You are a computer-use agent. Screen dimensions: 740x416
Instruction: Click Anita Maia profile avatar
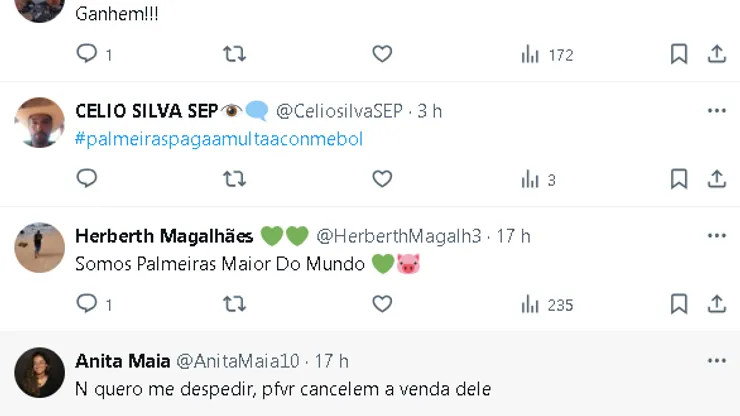point(40,372)
